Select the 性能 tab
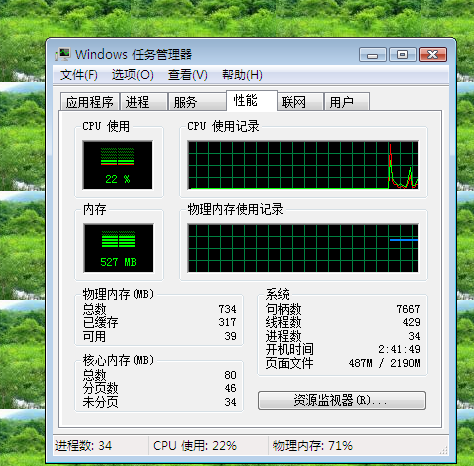The height and width of the screenshot is (466, 474). [x=252, y=100]
